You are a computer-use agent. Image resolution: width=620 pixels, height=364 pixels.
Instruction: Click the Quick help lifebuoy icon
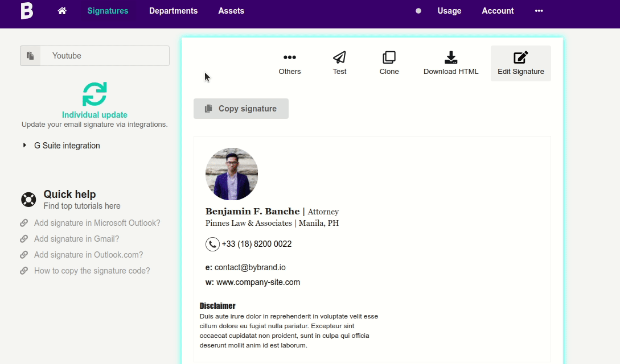[x=28, y=200]
